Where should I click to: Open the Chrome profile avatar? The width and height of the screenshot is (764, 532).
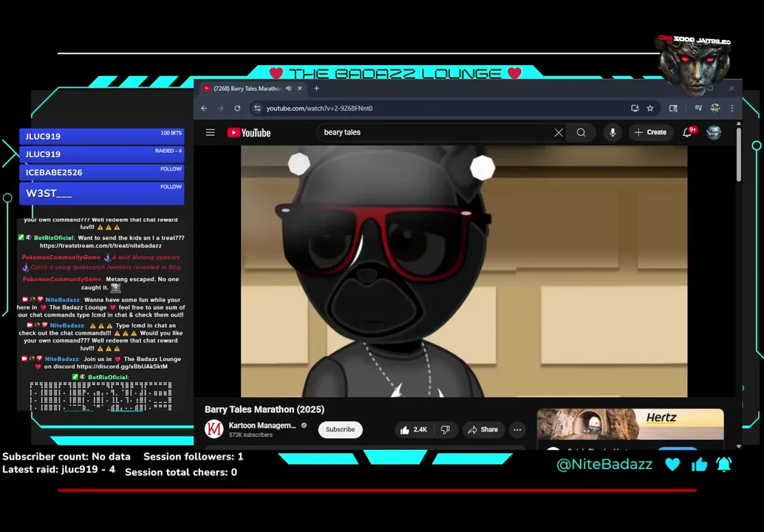(715, 108)
